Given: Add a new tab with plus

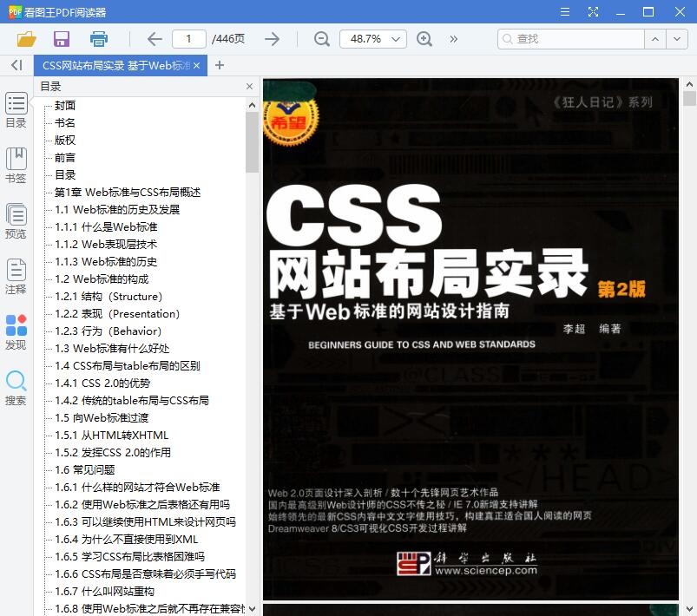Looking at the screenshot, I should 219,65.
